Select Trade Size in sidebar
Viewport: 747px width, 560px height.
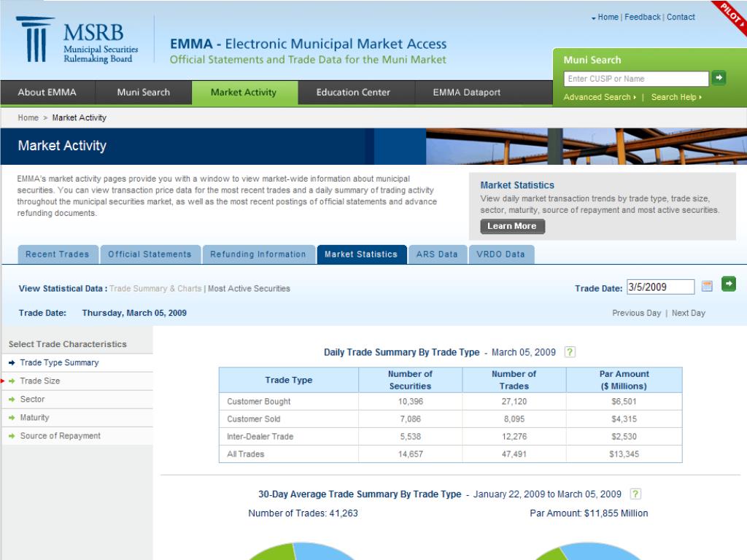[x=40, y=381]
